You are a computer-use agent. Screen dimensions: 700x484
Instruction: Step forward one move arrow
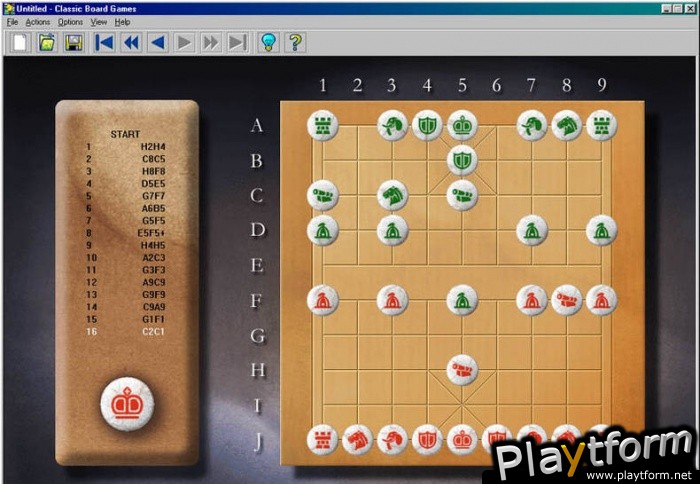click(184, 42)
